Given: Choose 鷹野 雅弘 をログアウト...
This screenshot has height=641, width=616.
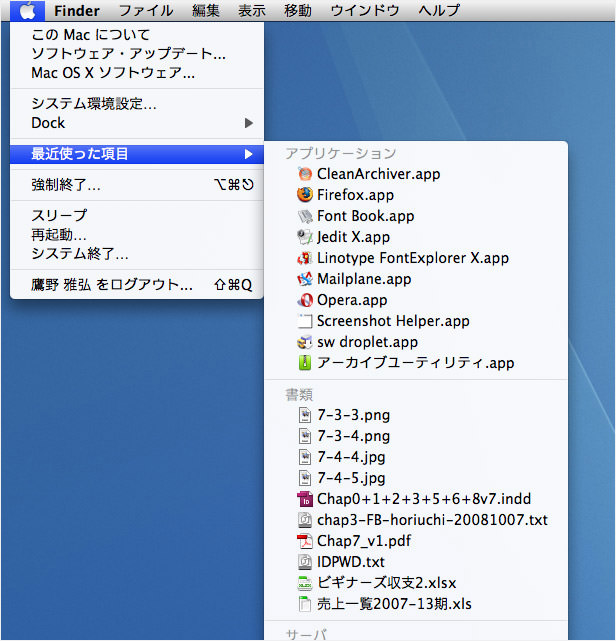Looking at the screenshot, I should (x=137, y=285).
